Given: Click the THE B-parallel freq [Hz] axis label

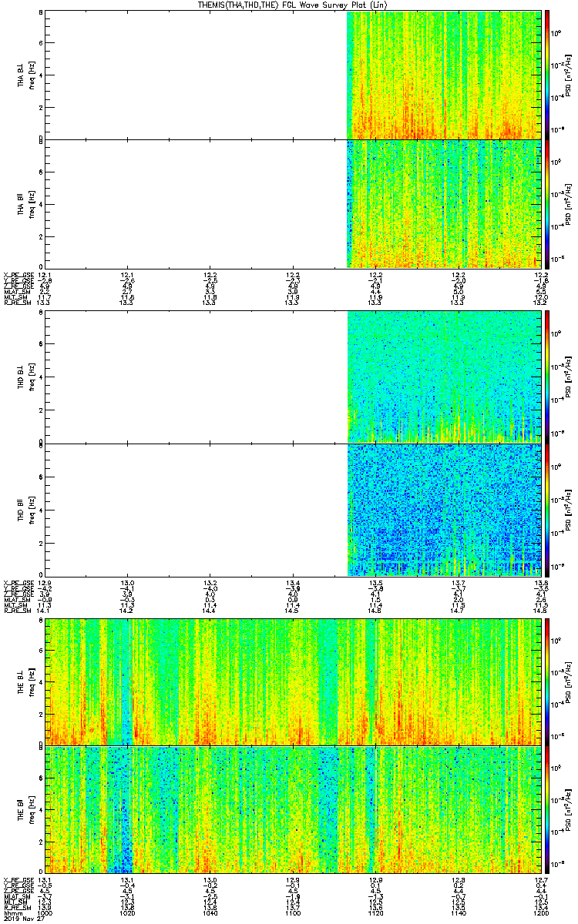Looking at the screenshot, I should coord(31,808).
